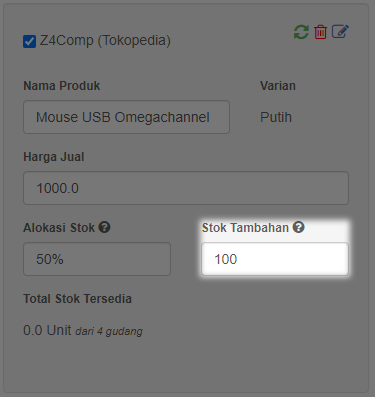Show help for Alokasi Stok
This screenshot has height=397, width=375.
click(104, 227)
